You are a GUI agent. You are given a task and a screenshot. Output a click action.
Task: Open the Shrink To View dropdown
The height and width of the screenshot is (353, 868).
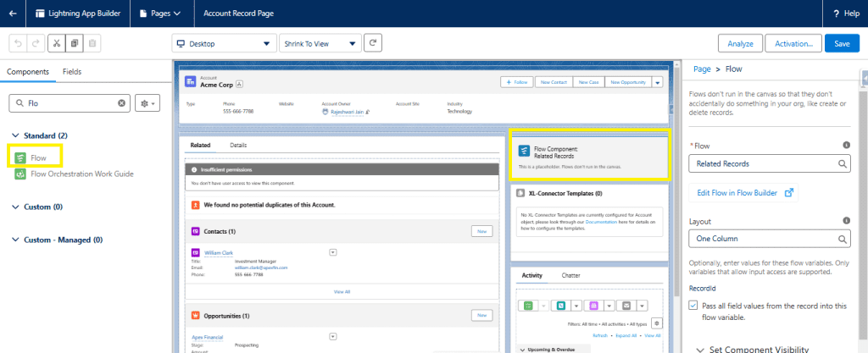tap(320, 43)
